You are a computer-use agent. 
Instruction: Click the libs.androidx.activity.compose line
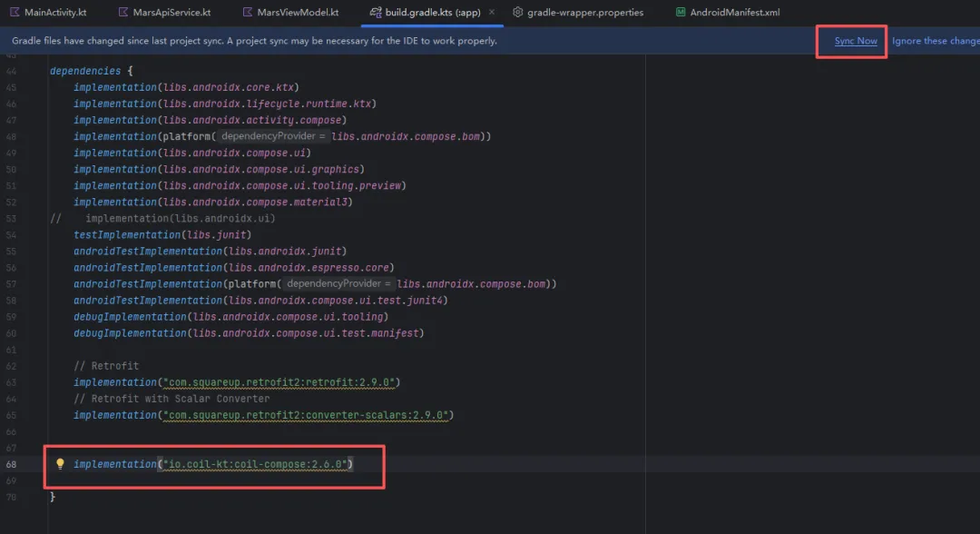pos(210,120)
